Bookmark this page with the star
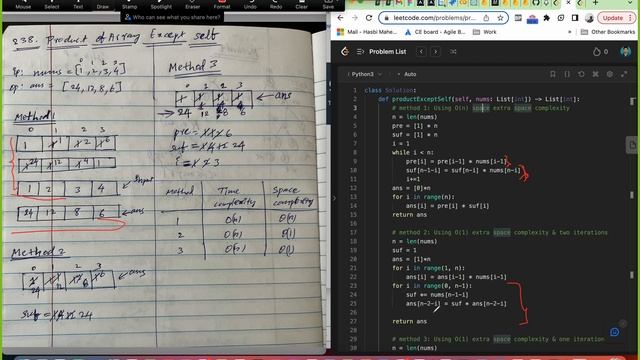Screen dimensions: 640x360 tap(500, 18)
